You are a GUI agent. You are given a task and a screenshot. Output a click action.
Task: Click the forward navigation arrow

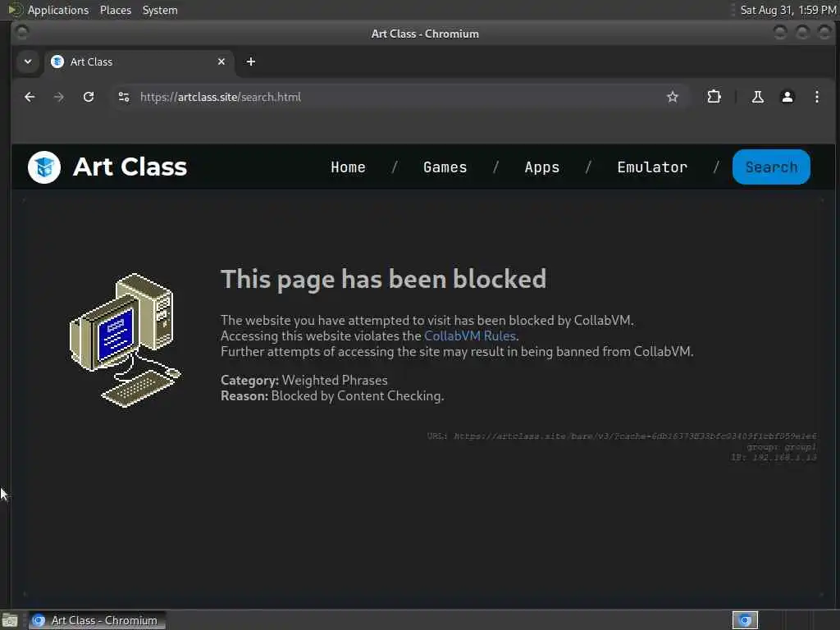coord(59,97)
